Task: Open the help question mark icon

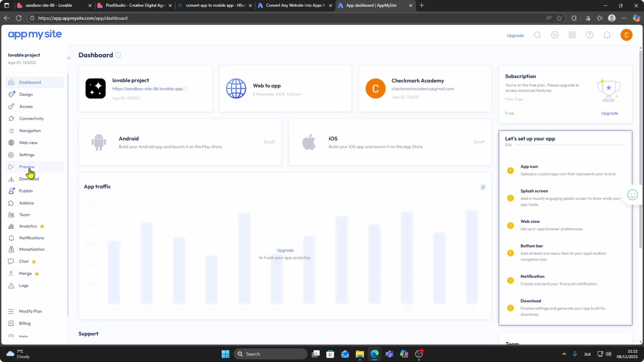Action: pos(590,35)
